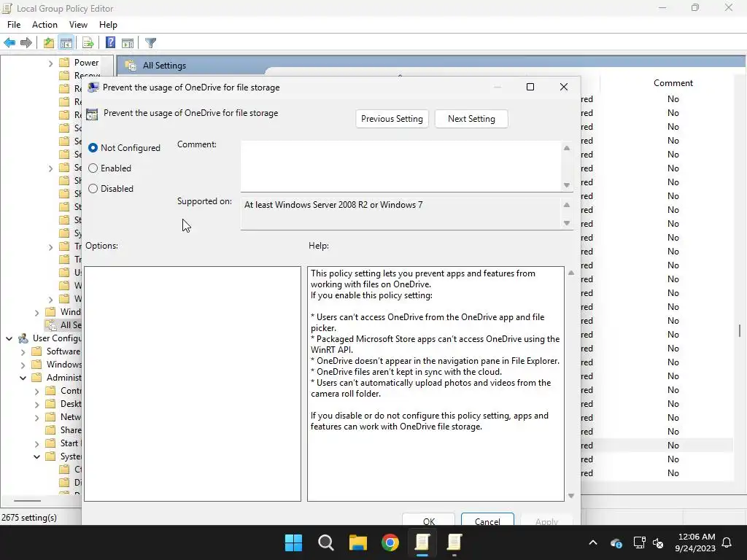Open the notification bell icon
The image size is (747, 560).
(727, 542)
